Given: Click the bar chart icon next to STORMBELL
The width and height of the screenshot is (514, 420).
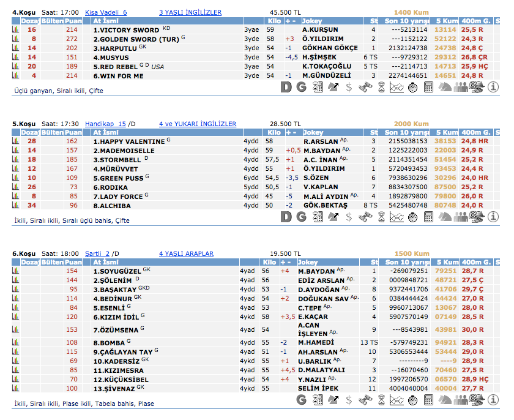Looking at the screenshot, I should click(16, 159).
